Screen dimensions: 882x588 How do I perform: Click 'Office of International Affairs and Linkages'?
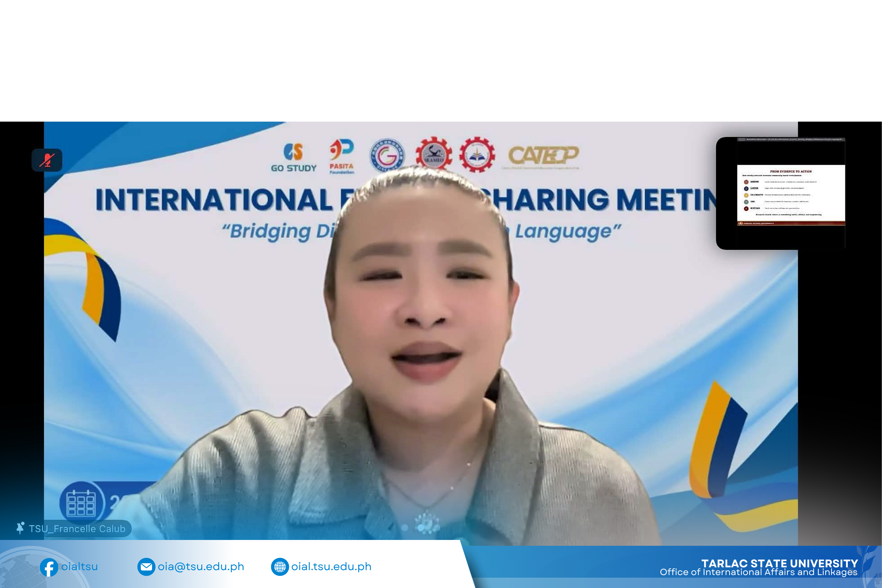pos(759,572)
